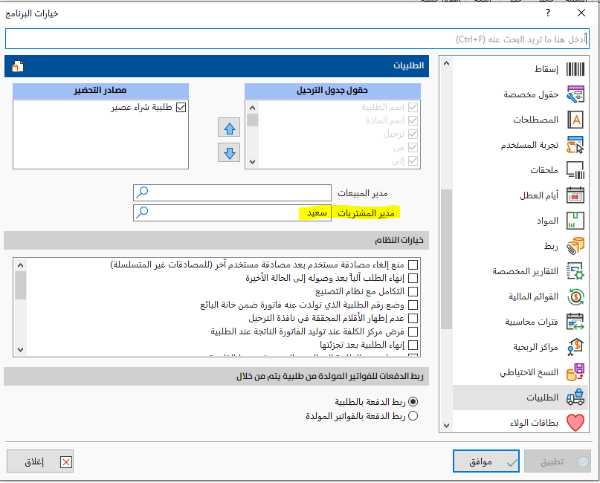Click the موافق OK button

[486, 461]
